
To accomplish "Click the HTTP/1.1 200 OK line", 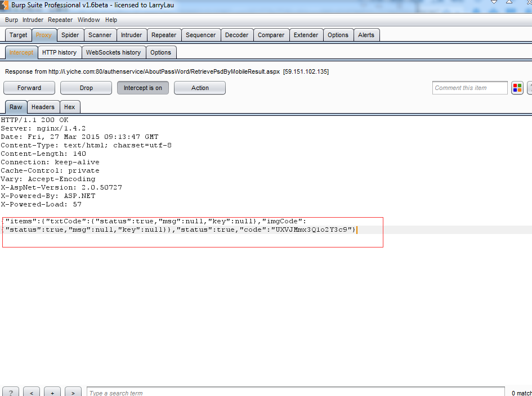I will tap(34, 120).
